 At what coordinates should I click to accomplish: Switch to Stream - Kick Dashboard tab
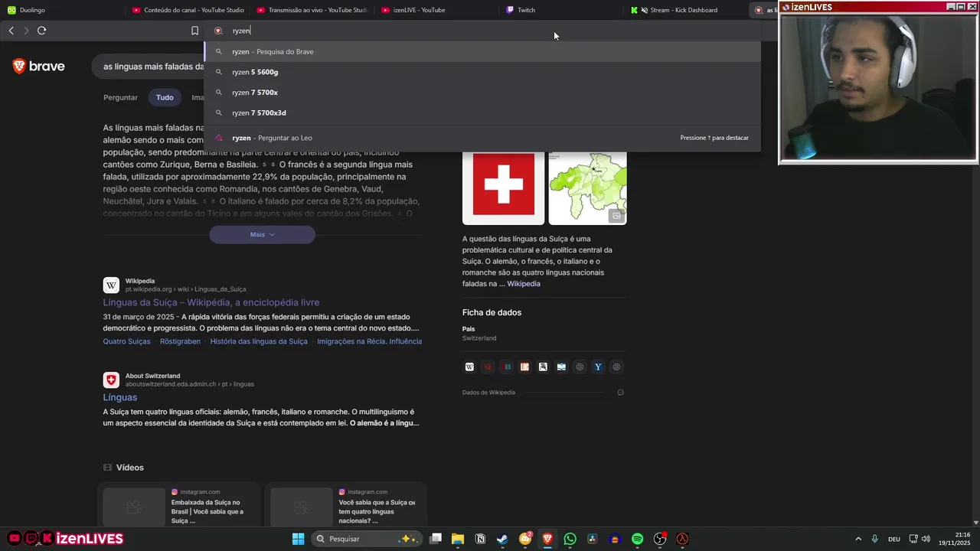pyautogui.click(x=684, y=10)
